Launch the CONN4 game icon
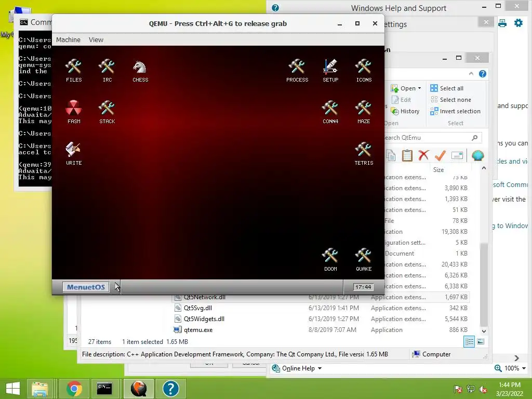The height and width of the screenshot is (399, 532). (330, 112)
